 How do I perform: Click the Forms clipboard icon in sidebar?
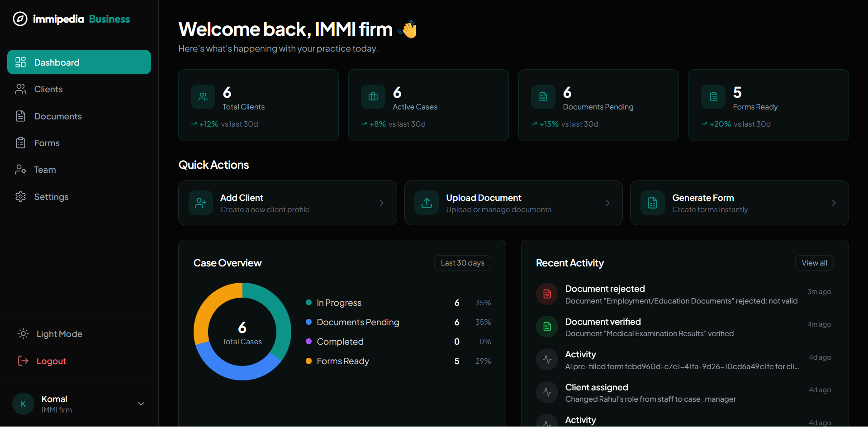(x=20, y=143)
